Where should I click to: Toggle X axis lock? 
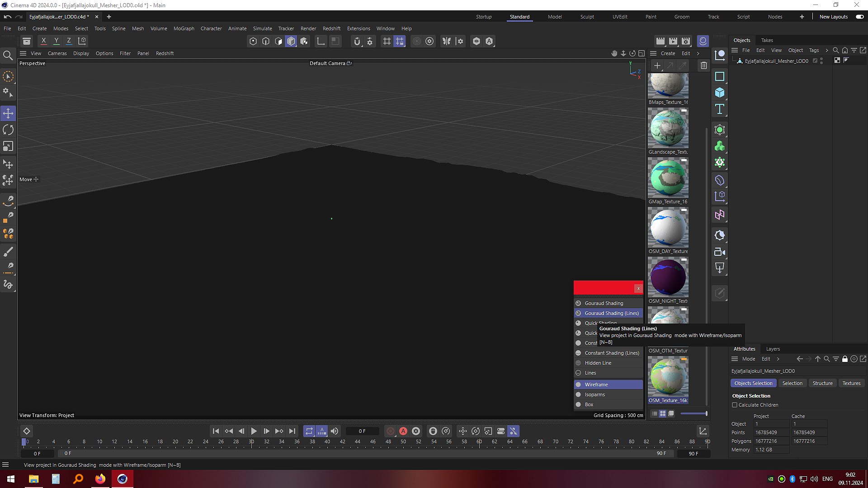click(x=44, y=41)
